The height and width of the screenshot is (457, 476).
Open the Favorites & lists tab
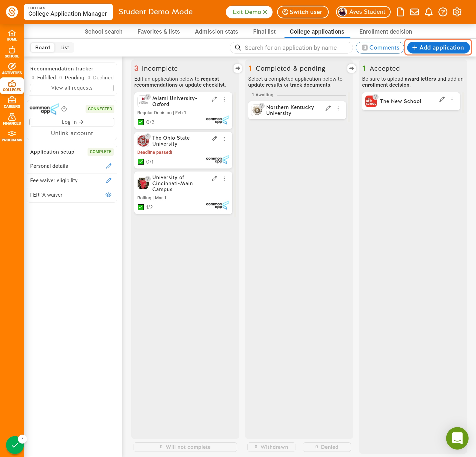pos(159,32)
